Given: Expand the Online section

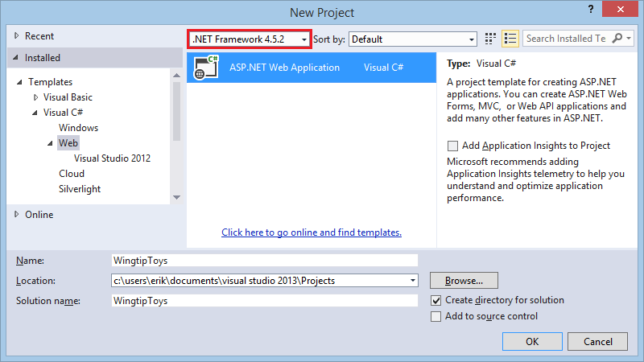Looking at the screenshot, I should (x=16, y=214).
